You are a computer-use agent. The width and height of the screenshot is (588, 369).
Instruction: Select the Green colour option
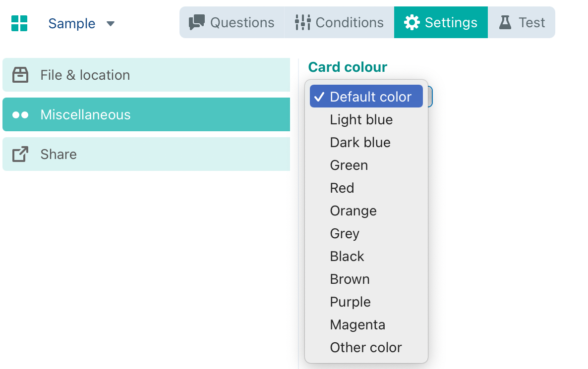[349, 165]
